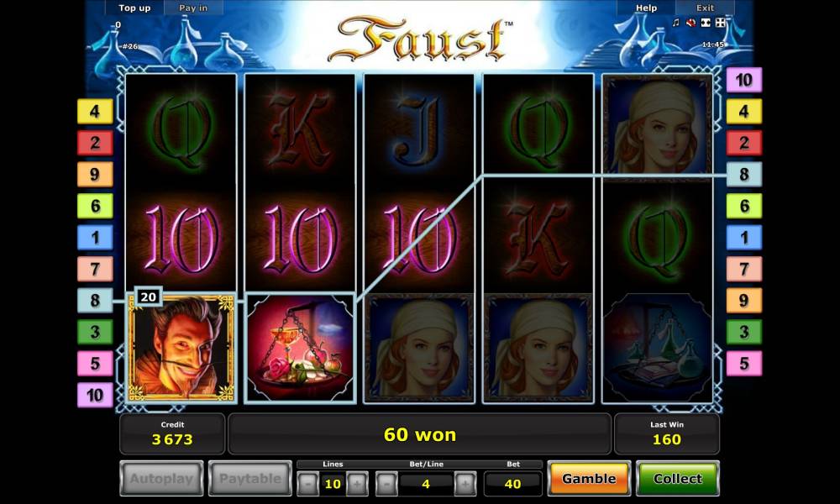840x504 pixels.
Task: Click the orange Gamble button
Action: pyautogui.click(x=590, y=478)
